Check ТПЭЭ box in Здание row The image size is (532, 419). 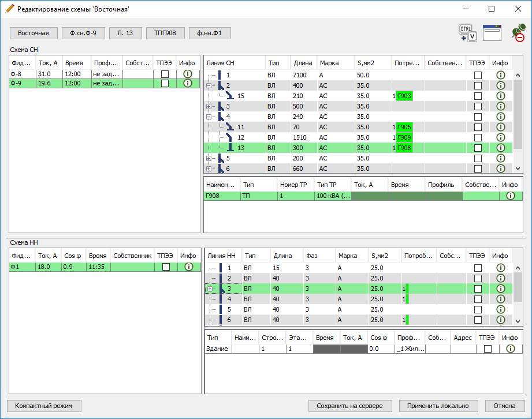click(488, 349)
